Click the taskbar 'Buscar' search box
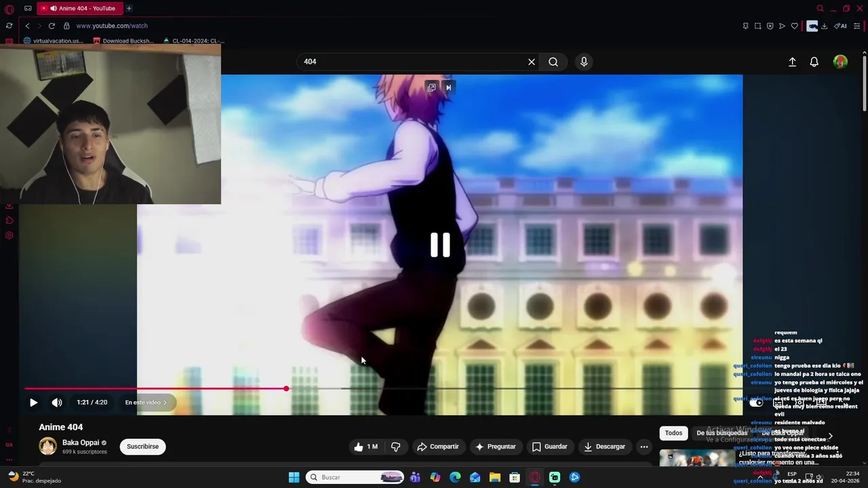Viewport: 868px width, 488px height. click(355, 477)
